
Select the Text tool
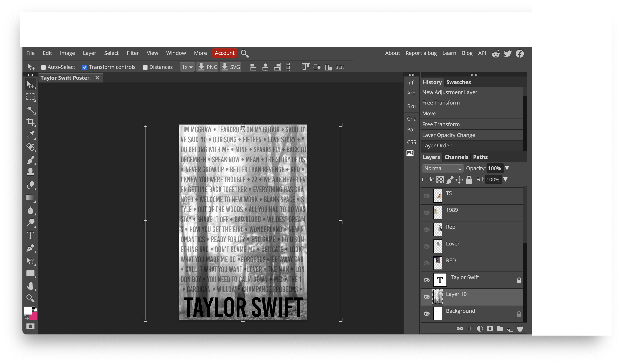click(30, 235)
